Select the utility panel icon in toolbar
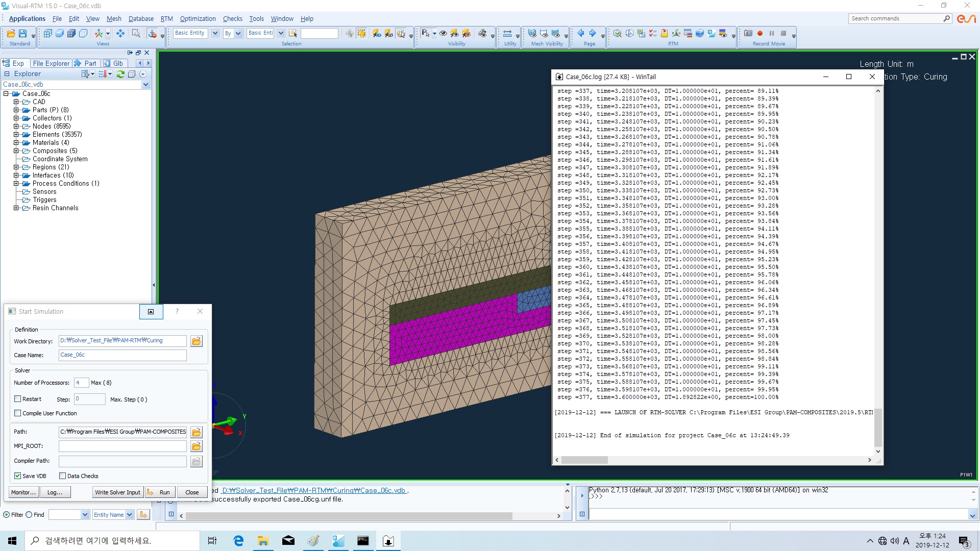980x551 pixels. pyautogui.click(x=508, y=33)
